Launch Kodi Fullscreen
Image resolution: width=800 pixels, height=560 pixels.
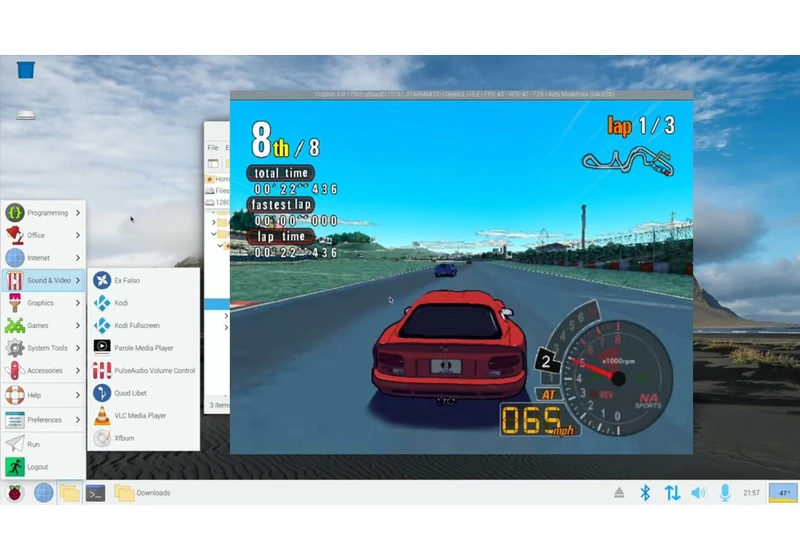[x=143, y=325]
